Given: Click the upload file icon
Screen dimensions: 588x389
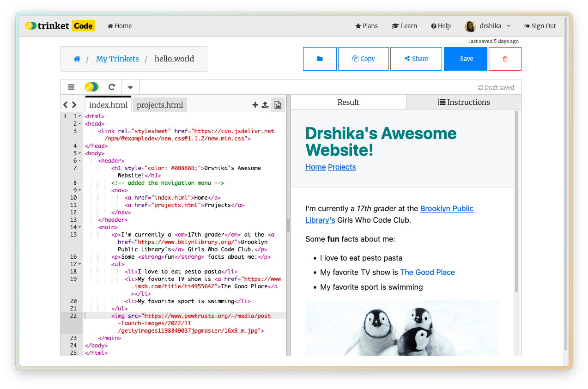Looking at the screenshot, I should (265, 105).
